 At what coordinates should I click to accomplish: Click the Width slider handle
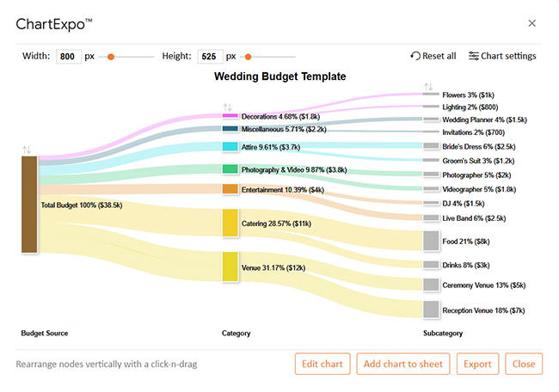111,57
